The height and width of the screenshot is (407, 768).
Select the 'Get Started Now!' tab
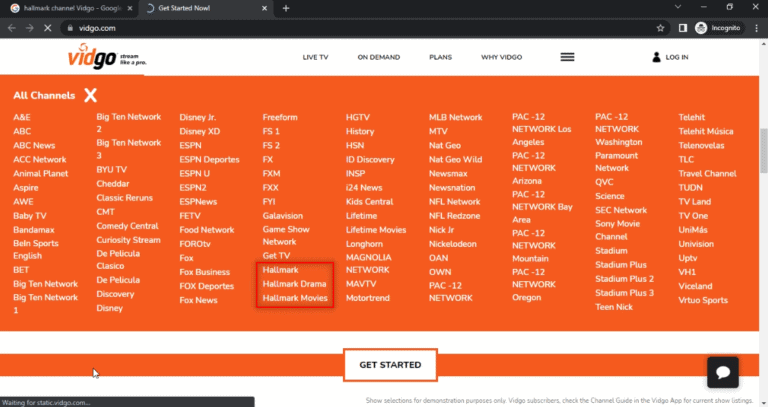(206, 8)
